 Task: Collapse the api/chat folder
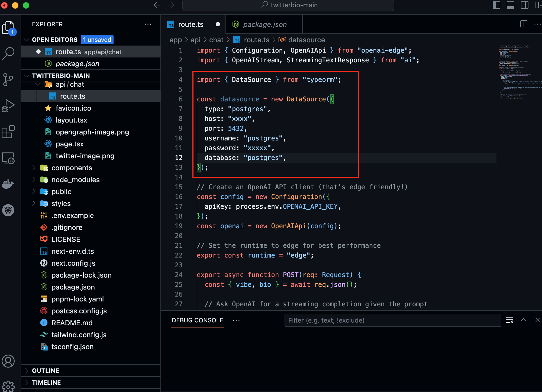[38, 84]
